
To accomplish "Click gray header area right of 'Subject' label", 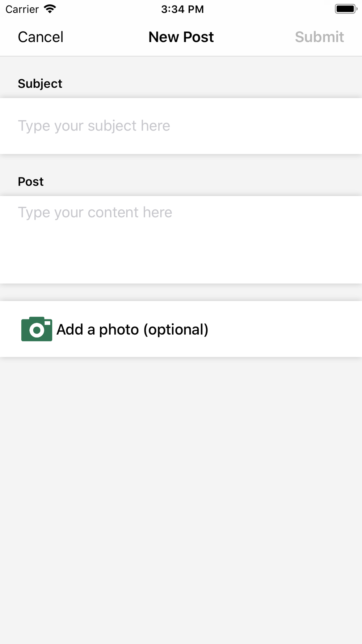I will click(x=217, y=81).
